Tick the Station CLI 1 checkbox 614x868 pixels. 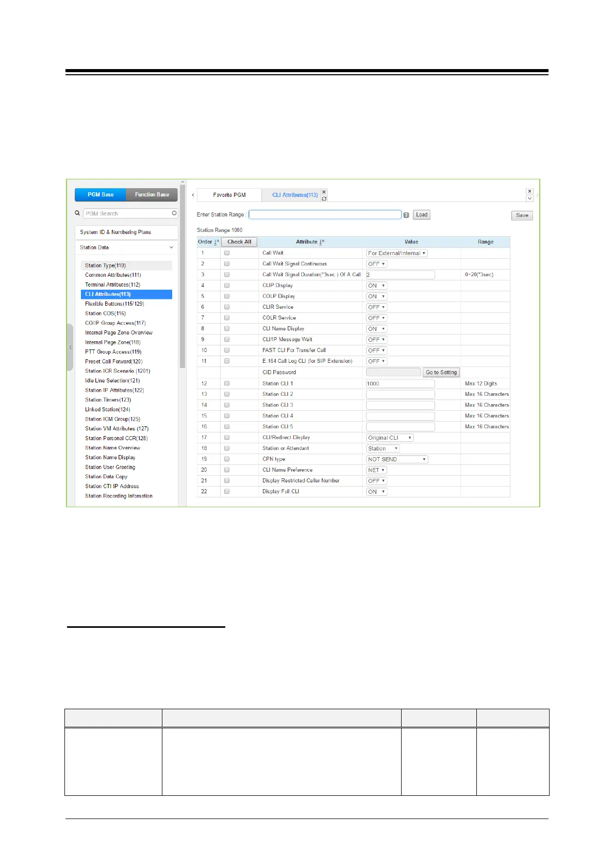227,383
